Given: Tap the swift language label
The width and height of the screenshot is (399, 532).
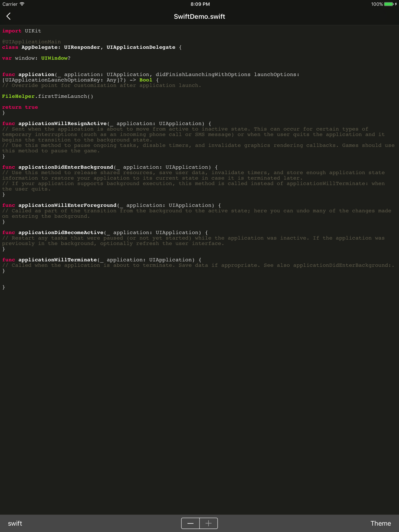Looking at the screenshot, I should pyautogui.click(x=15, y=523).
